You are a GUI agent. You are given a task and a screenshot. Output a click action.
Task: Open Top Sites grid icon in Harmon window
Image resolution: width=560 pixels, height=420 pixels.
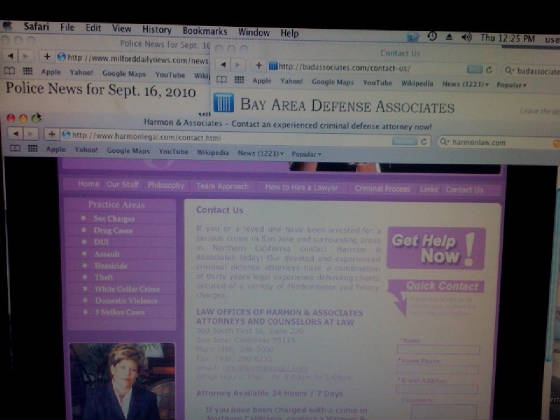[33, 148]
